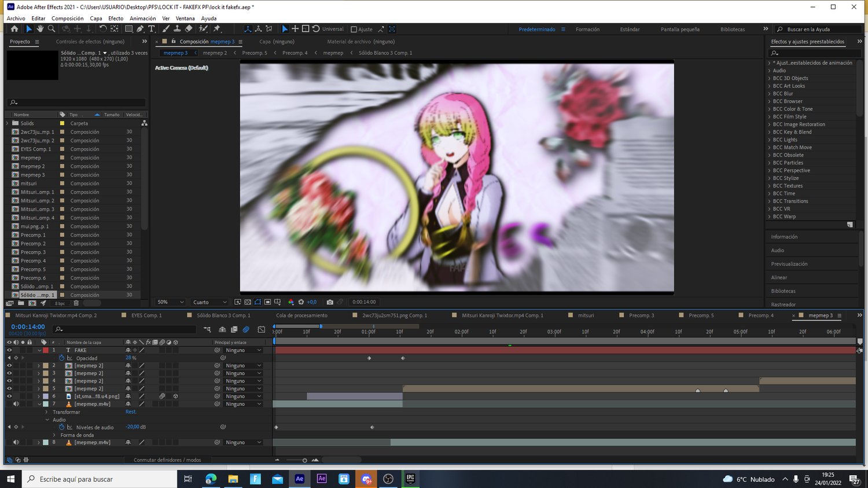Switch to the EYES Comp. 1 timeline tab

[x=146, y=315]
